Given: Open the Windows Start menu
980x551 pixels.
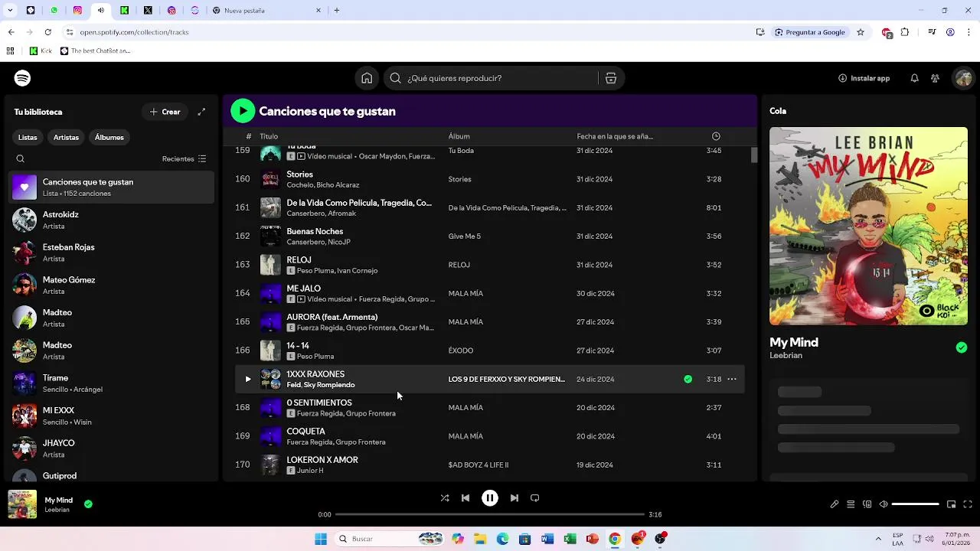Looking at the screenshot, I should 321,539.
